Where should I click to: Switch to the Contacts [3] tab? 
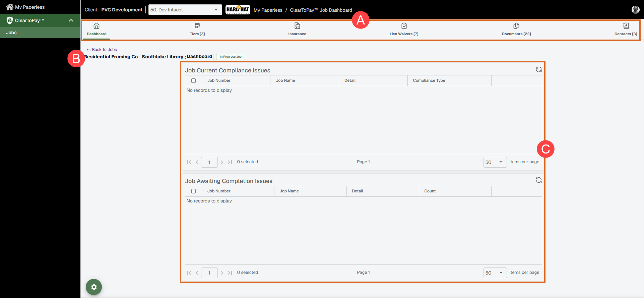tap(626, 29)
